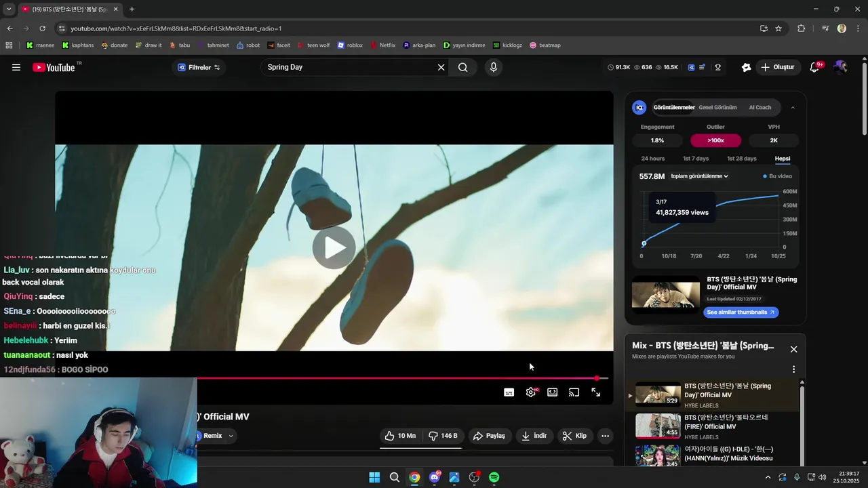The height and width of the screenshot is (488, 868).
Task: Play the video with center play button
Action: [x=334, y=247]
